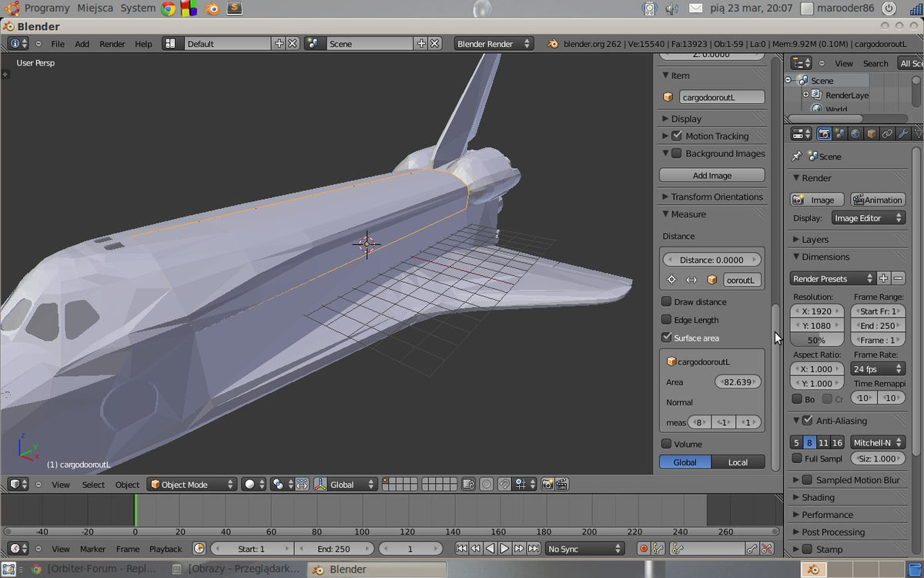924x578 pixels.
Task: Open the Render properties camera tab
Action: pyautogui.click(x=824, y=134)
